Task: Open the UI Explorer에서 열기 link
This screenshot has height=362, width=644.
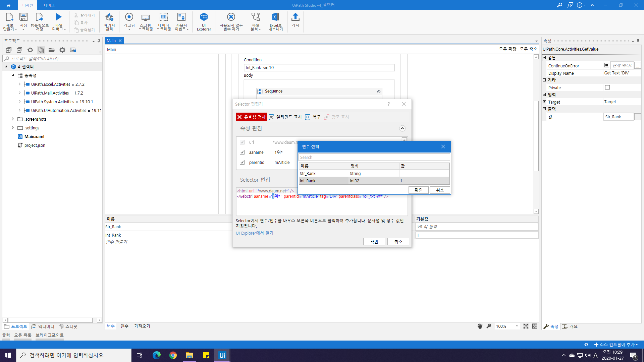Action: coord(254,233)
